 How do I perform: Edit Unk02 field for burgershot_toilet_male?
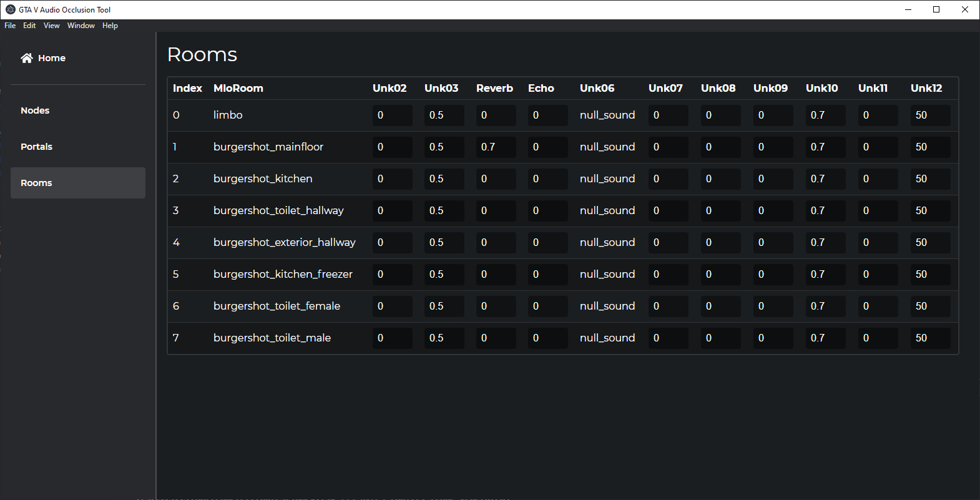[x=392, y=338]
